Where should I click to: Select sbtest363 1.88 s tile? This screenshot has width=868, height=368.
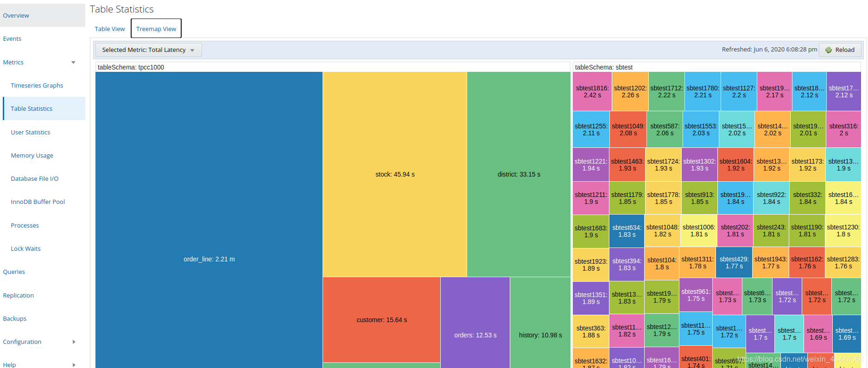pos(591,331)
